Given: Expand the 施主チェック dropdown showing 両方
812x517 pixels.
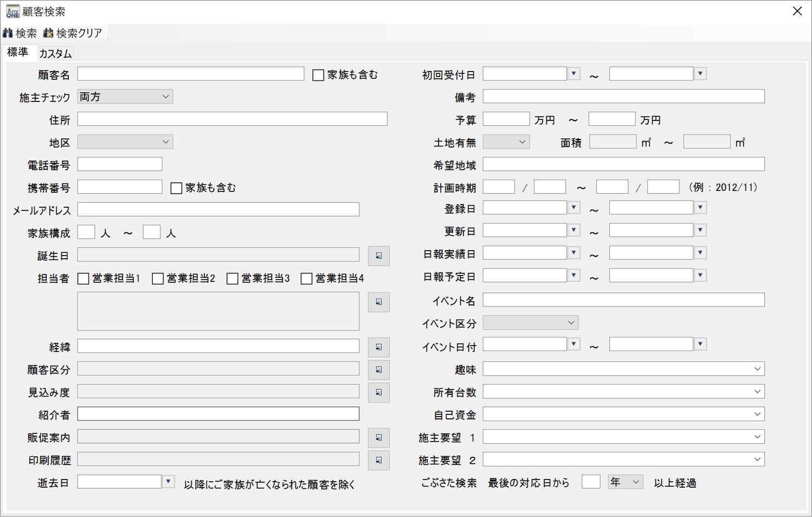Looking at the screenshot, I should pyautogui.click(x=125, y=97).
